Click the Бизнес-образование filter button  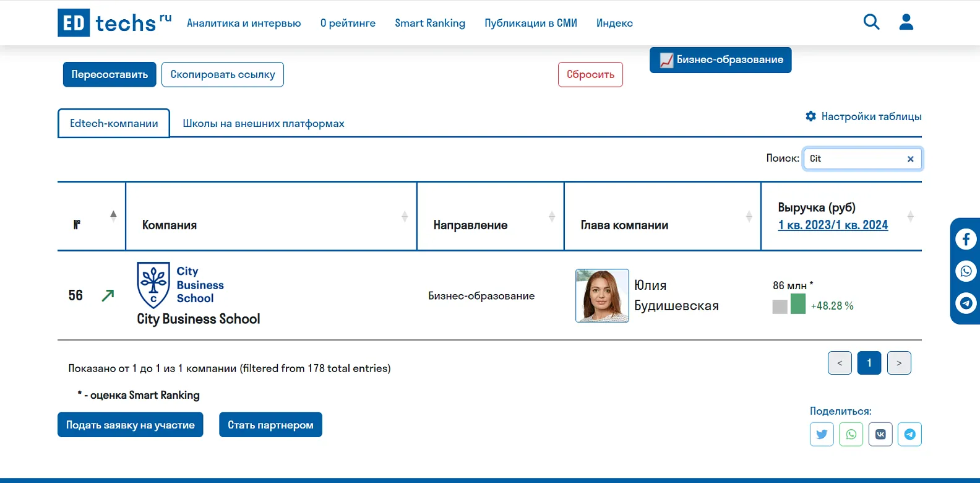(x=721, y=60)
